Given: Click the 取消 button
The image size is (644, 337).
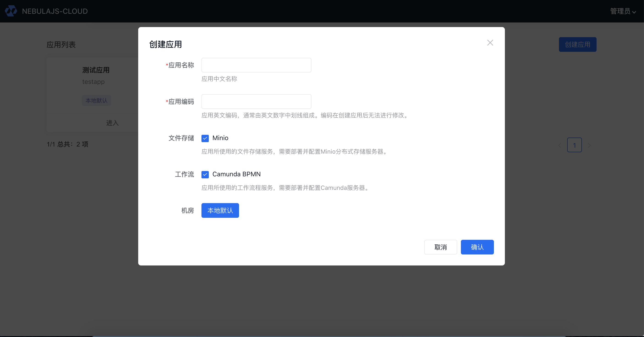Looking at the screenshot, I should click(x=440, y=247).
